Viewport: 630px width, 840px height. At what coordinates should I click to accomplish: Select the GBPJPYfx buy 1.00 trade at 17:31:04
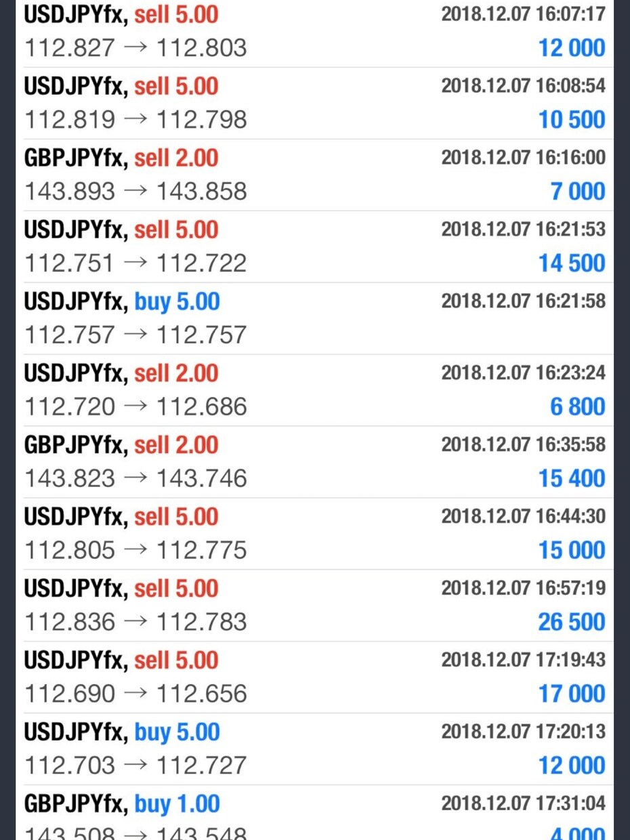[314, 813]
